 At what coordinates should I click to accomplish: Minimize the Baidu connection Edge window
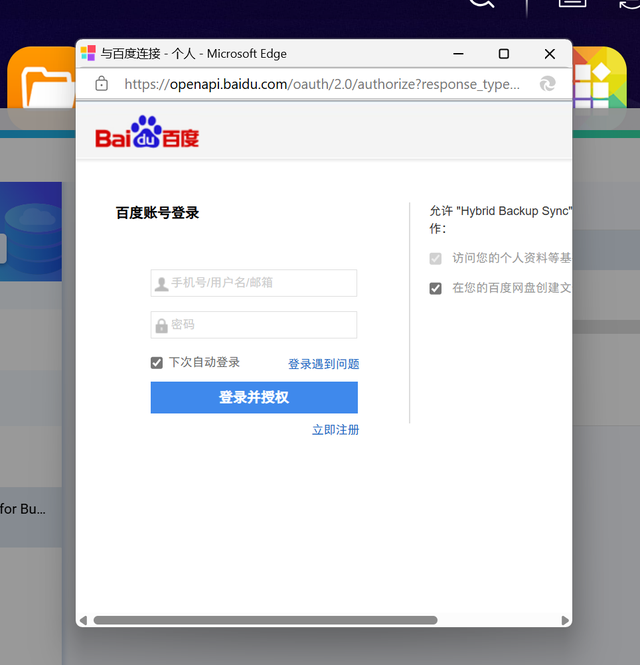click(x=458, y=54)
